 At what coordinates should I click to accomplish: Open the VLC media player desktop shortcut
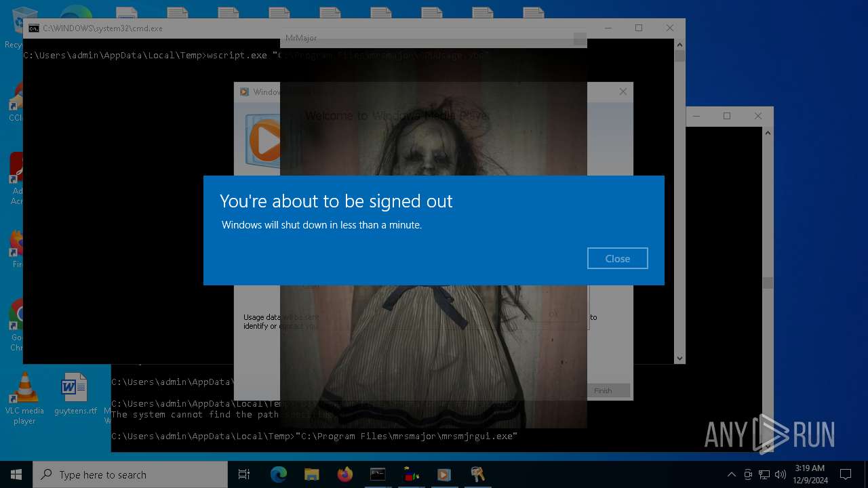[24, 399]
